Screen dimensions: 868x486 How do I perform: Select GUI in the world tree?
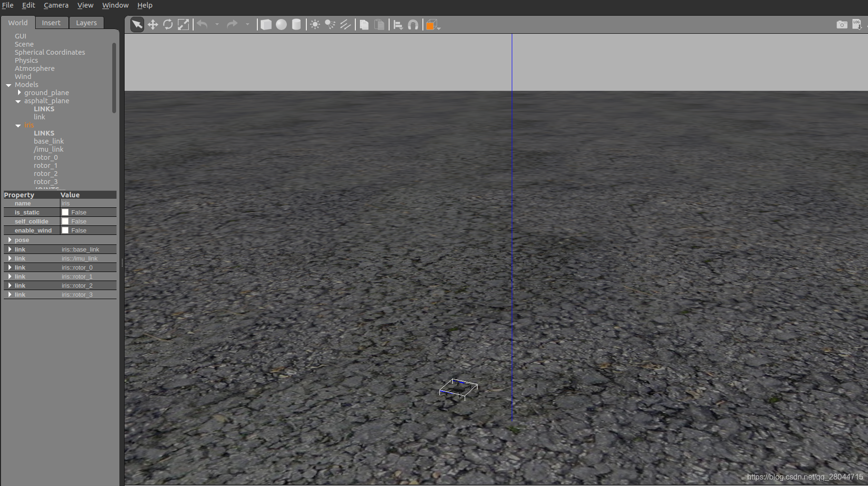(20, 36)
